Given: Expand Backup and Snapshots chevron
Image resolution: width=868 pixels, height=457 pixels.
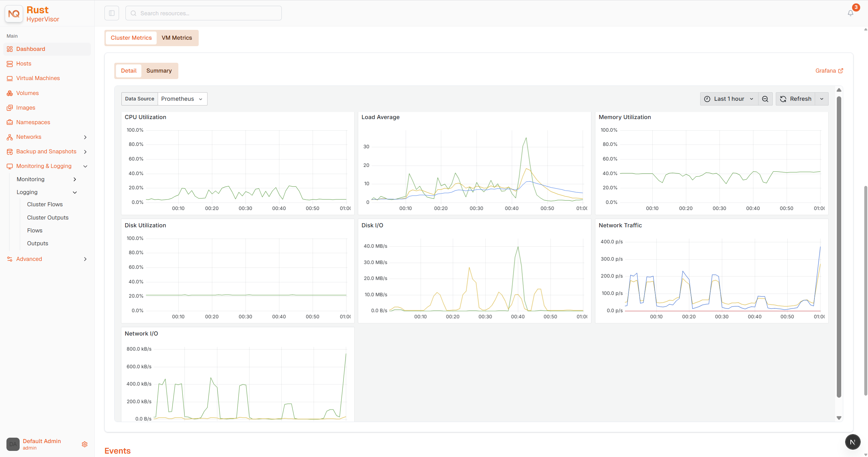Looking at the screenshot, I should (85, 152).
